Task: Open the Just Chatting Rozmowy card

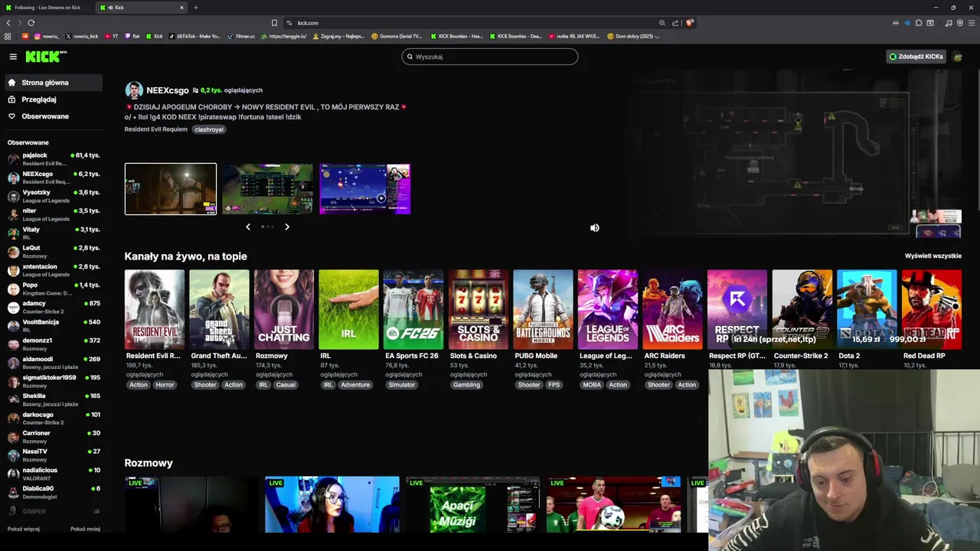Action: [x=284, y=309]
